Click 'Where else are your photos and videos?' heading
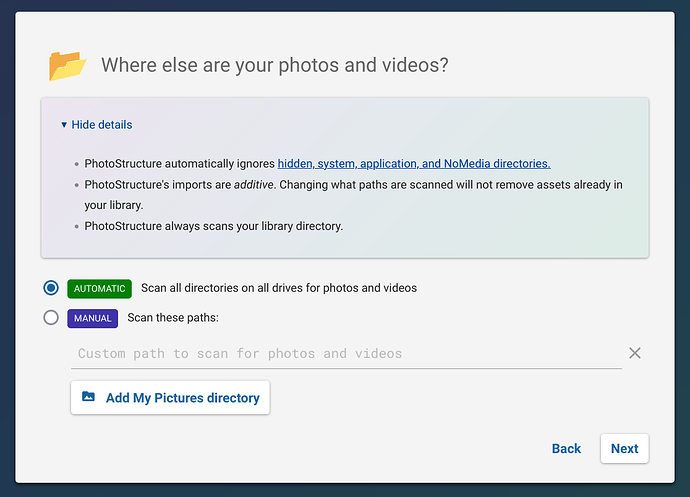Viewport: 690px width, 497px height. pos(275,65)
